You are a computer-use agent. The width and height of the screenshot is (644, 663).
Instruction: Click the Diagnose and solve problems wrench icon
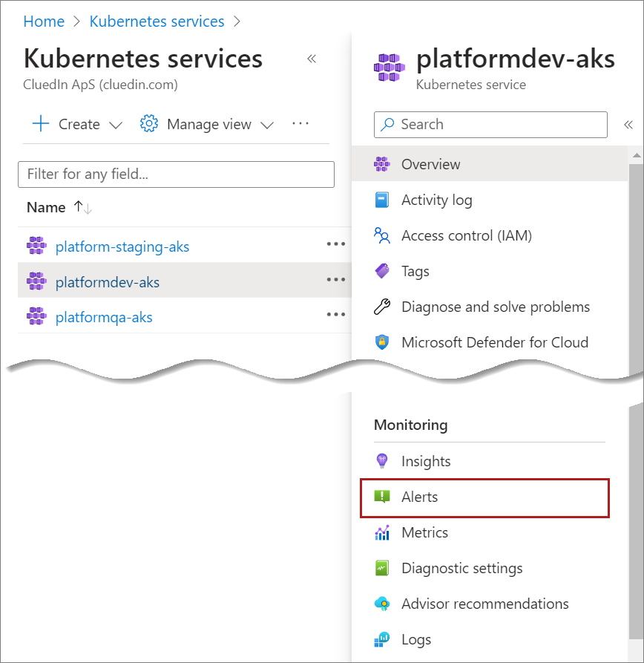point(382,307)
